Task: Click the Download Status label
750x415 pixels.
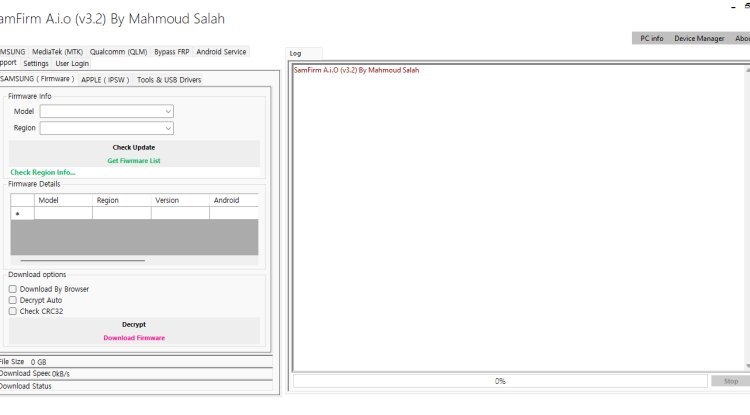Action: point(25,386)
